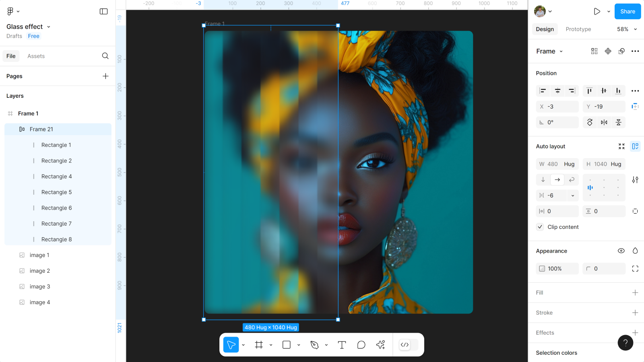644x362 pixels.
Task: Click the blue Share button
Action: 627,11
